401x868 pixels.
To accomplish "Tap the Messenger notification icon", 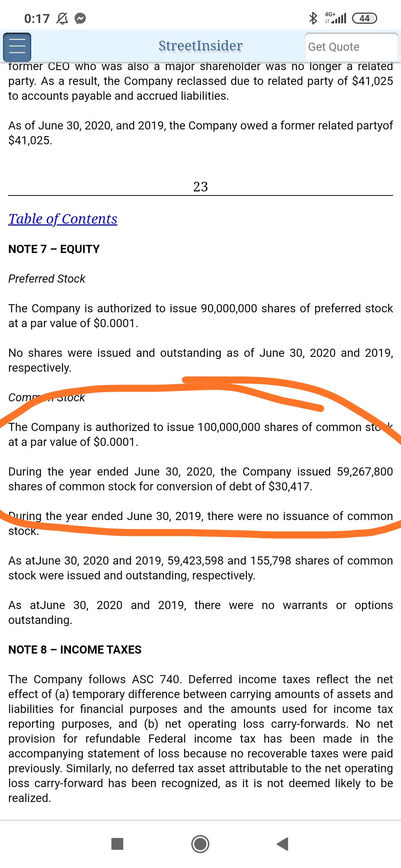I will pyautogui.click(x=80, y=18).
